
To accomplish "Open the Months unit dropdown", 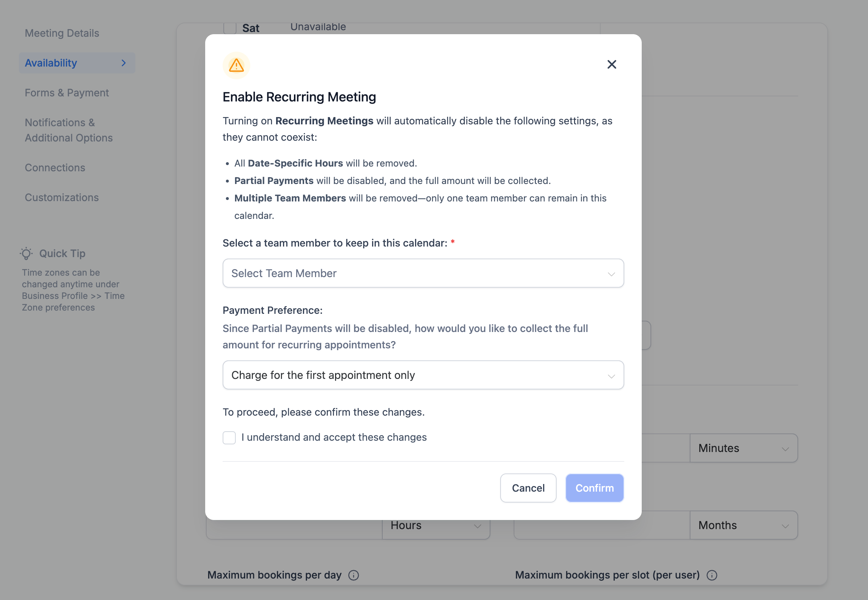I will click(x=743, y=525).
